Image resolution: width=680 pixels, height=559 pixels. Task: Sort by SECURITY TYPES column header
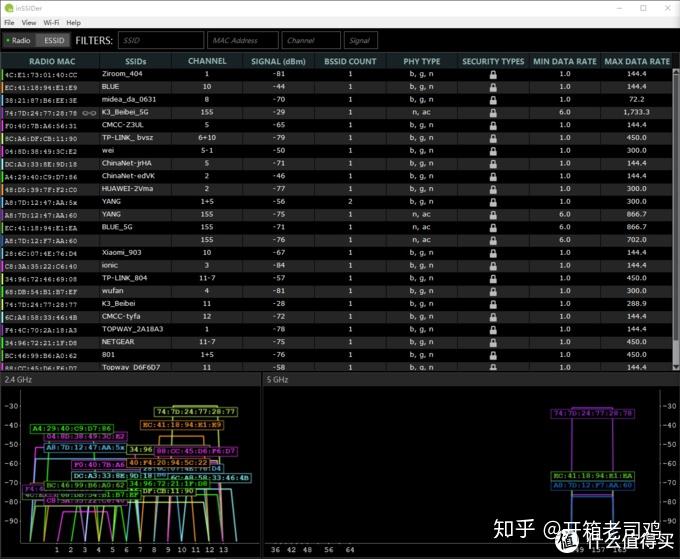(x=493, y=62)
